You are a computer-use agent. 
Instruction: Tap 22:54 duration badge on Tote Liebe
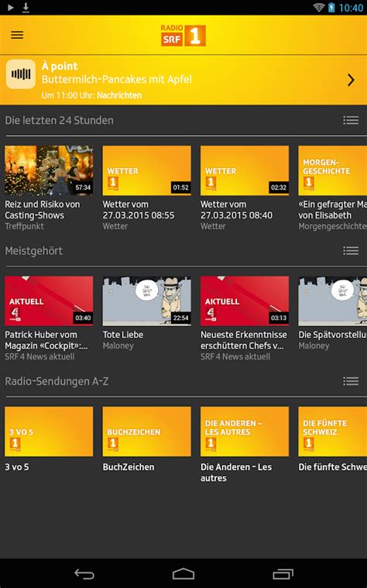pyautogui.click(x=180, y=318)
